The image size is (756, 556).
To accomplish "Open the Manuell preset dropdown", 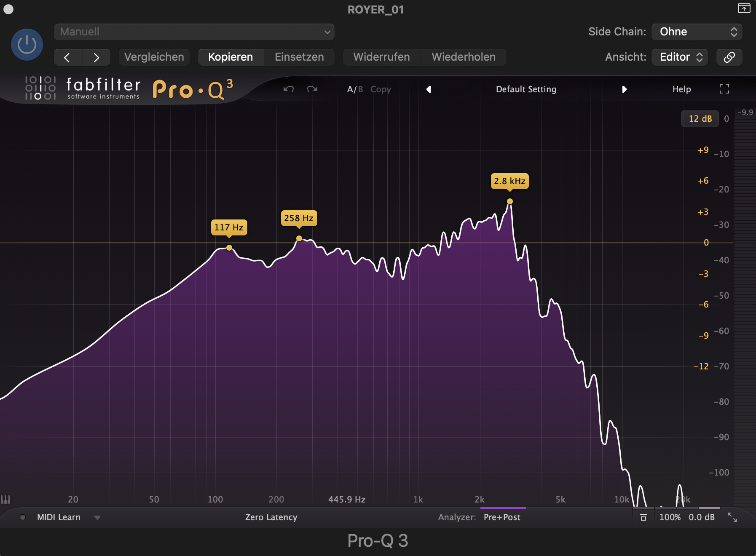I will (194, 32).
